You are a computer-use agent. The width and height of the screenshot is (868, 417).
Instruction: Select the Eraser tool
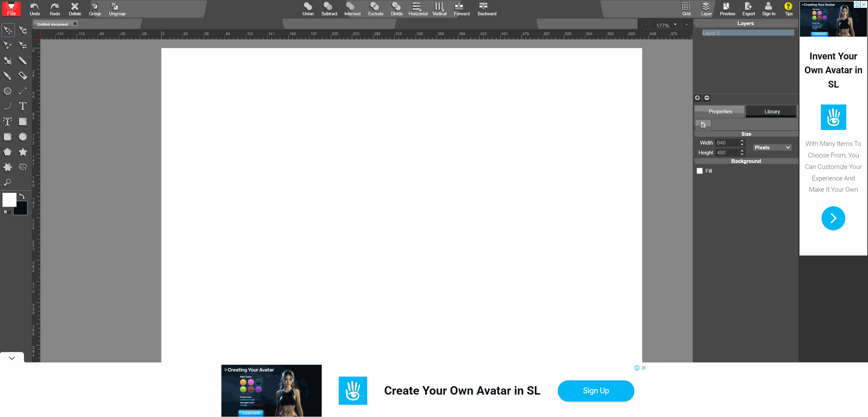coord(22,76)
